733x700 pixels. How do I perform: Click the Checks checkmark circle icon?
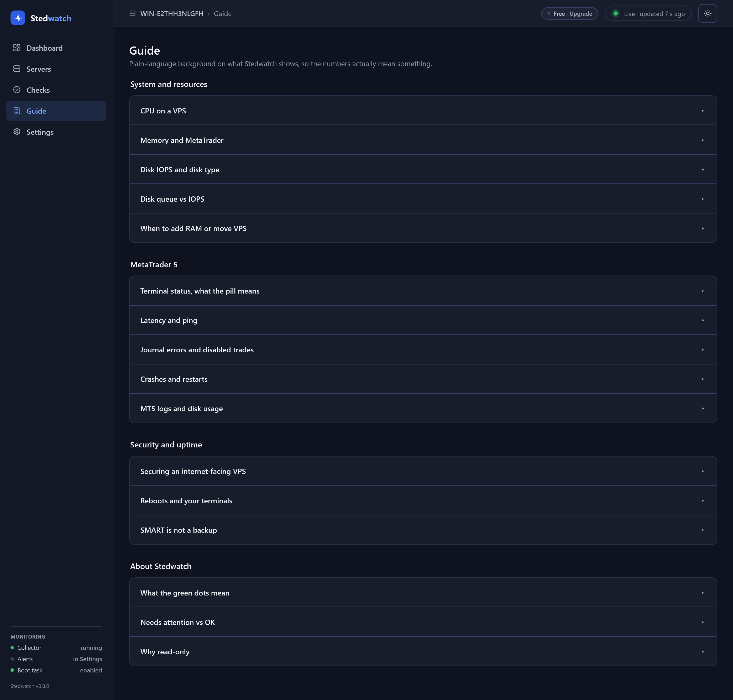[17, 90]
